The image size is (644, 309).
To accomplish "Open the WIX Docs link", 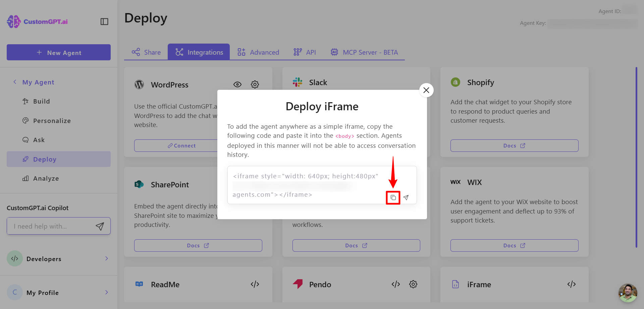I will [x=514, y=246].
